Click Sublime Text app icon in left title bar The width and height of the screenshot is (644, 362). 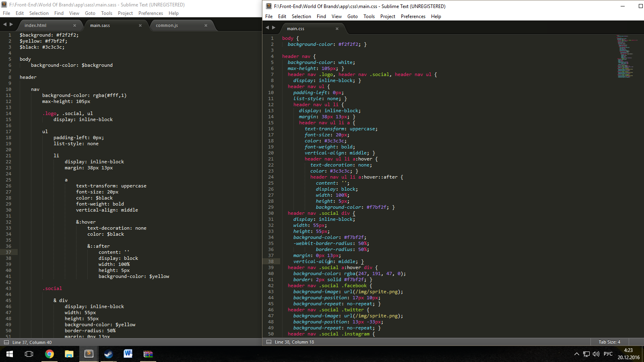4,4
